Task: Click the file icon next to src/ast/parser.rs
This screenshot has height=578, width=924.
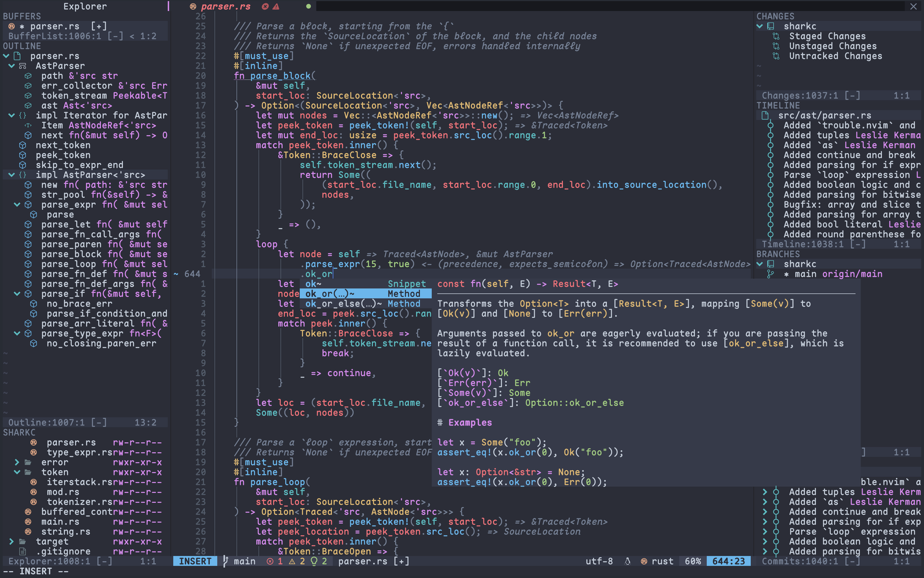Action: pyautogui.click(x=765, y=116)
